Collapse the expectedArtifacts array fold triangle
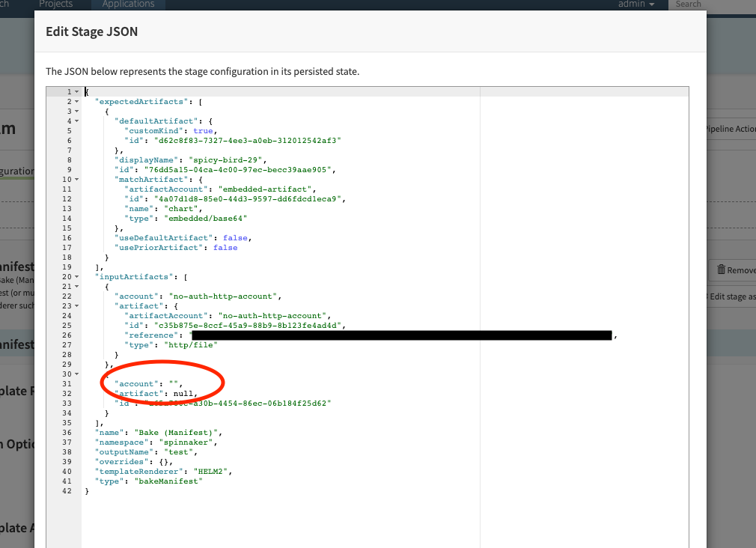The height and width of the screenshot is (548, 756). tap(75, 101)
